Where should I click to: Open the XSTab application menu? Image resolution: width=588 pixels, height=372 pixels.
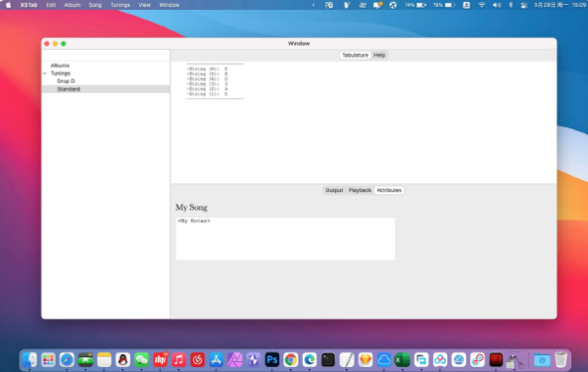point(28,5)
